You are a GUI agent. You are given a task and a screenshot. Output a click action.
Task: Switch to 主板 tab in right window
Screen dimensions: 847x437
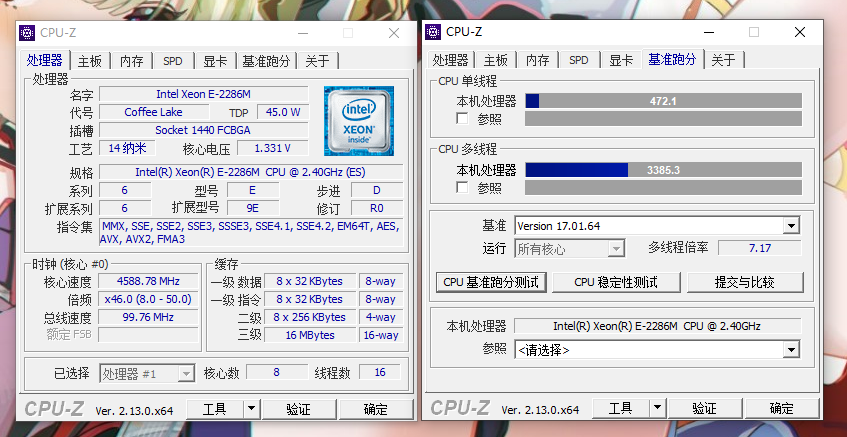(x=496, y=60)
